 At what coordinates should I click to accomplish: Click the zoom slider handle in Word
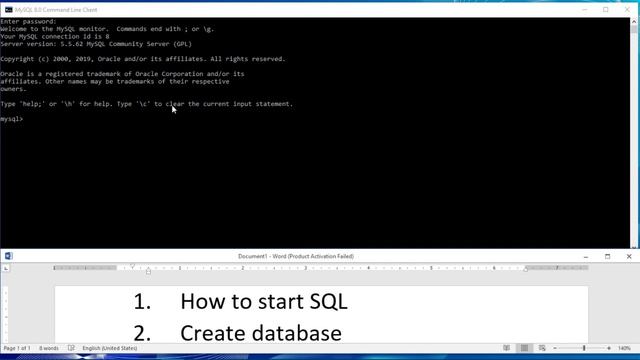(x=584, y=348)
